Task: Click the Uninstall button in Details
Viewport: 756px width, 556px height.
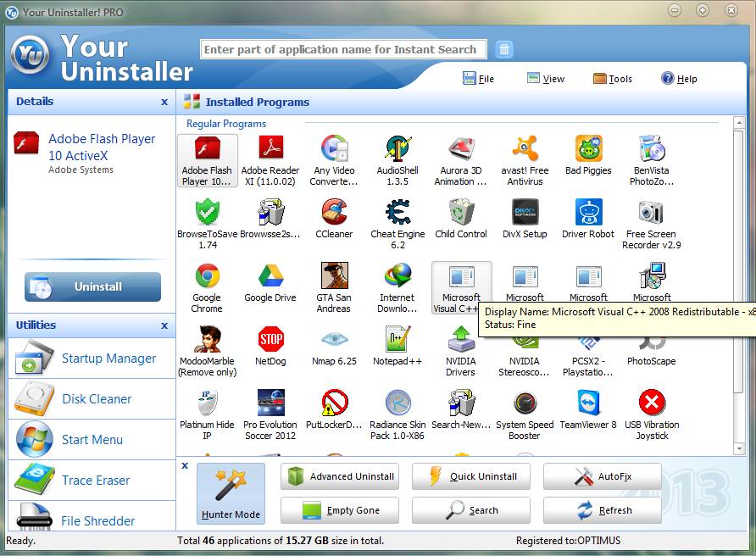Action: tap(92, 287)
